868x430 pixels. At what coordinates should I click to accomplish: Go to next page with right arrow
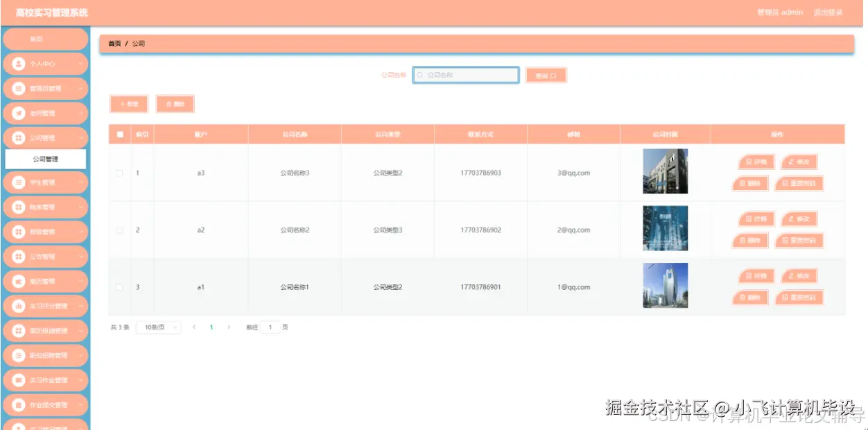[x=229, y=327]
